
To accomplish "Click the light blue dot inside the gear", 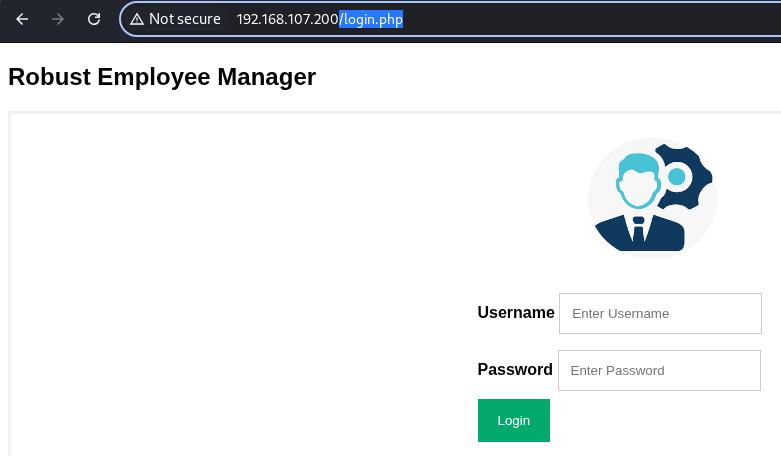I will tap(676, 176).
